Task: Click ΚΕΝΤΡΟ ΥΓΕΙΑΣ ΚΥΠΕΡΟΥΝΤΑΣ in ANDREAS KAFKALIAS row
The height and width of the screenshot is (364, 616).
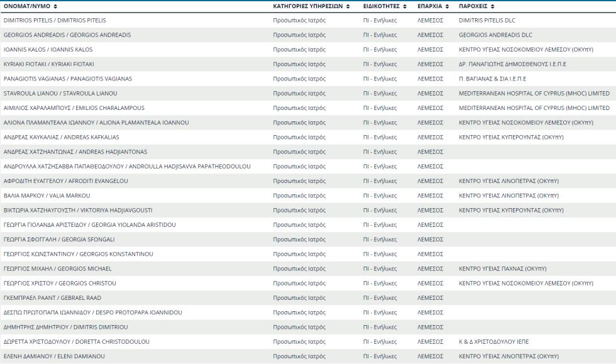Action: point(511,137)
